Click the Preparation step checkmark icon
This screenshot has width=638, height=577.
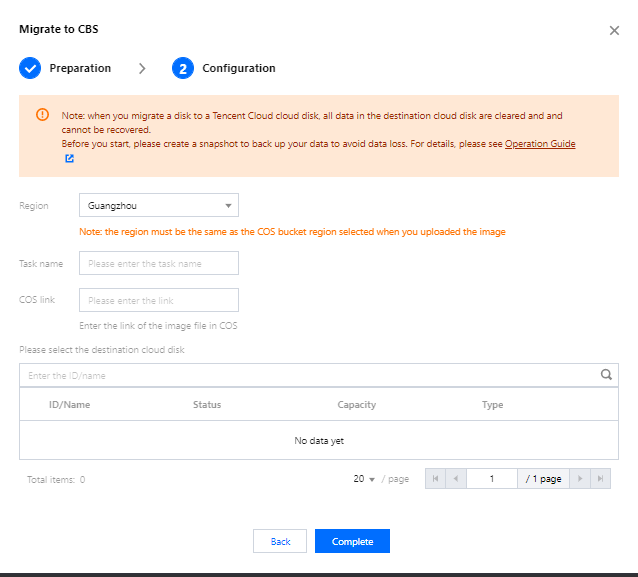click(30, 68)
